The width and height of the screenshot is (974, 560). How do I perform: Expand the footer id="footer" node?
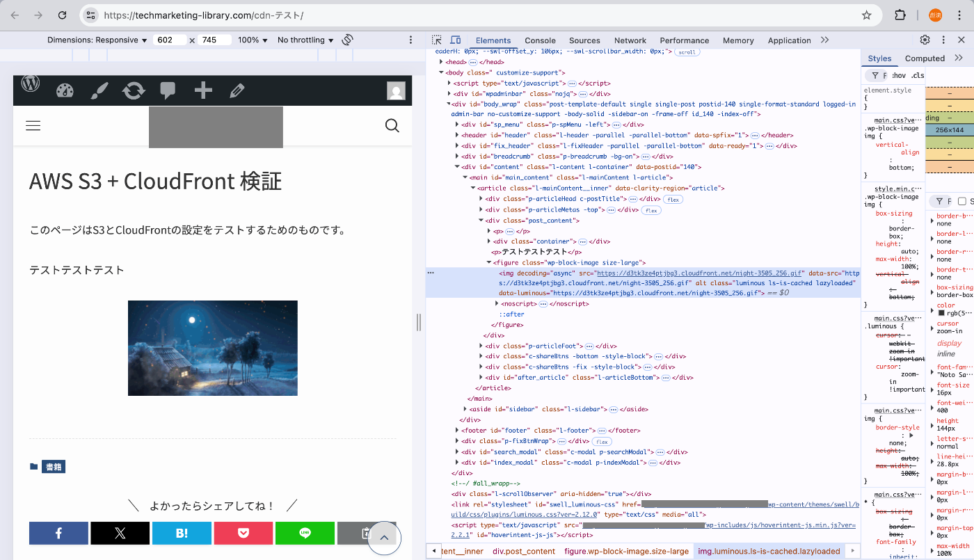(457, 431)
